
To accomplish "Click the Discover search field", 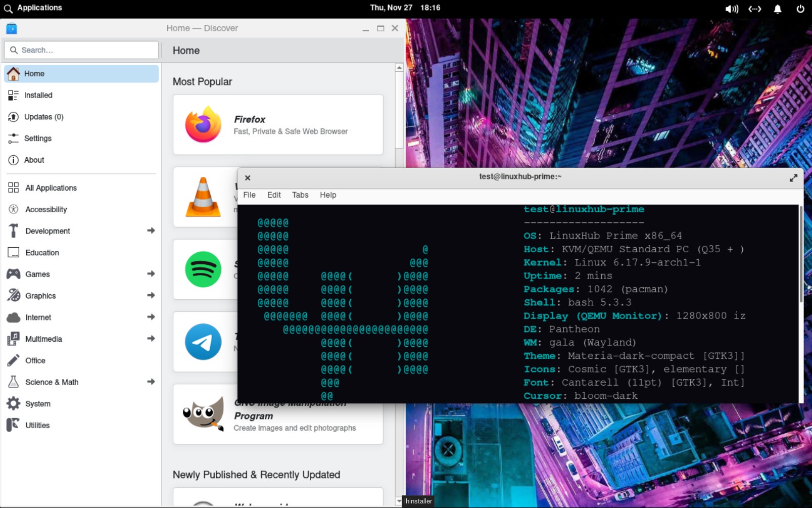I will pyautogui.click(x=82, y=50).
